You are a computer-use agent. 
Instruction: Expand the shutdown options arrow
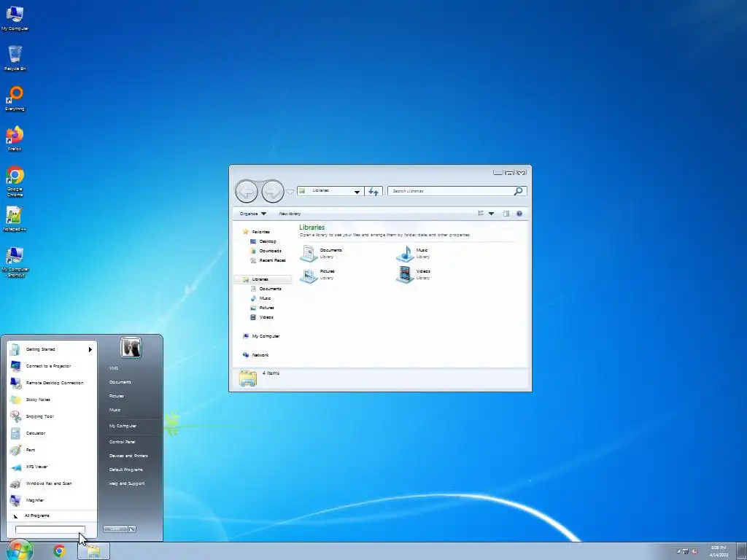pos(132,529)
